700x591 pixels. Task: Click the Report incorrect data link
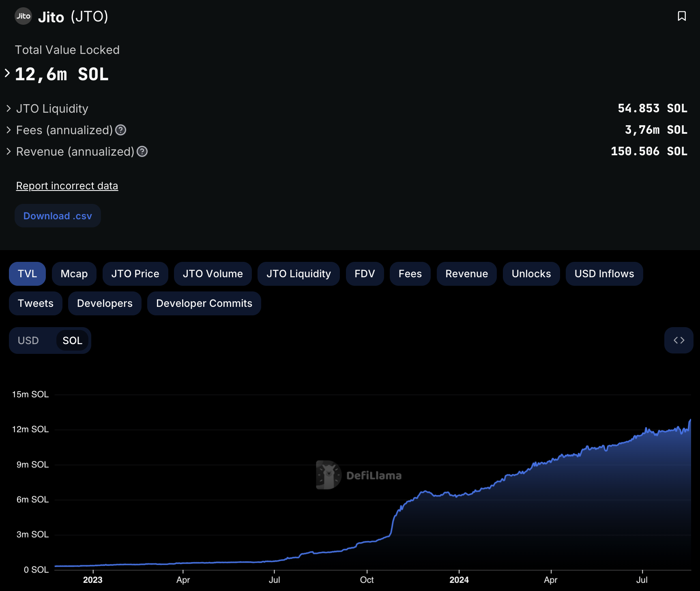[x=67, y=186]
